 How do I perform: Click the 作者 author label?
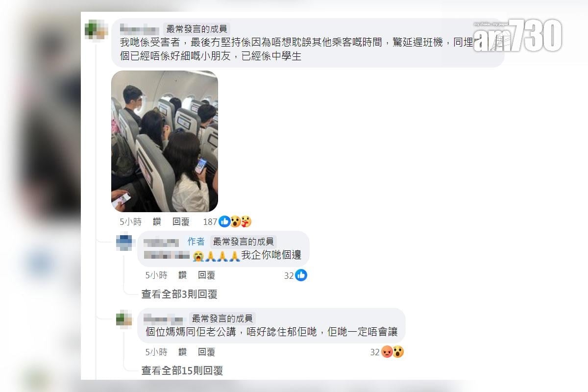196,242
